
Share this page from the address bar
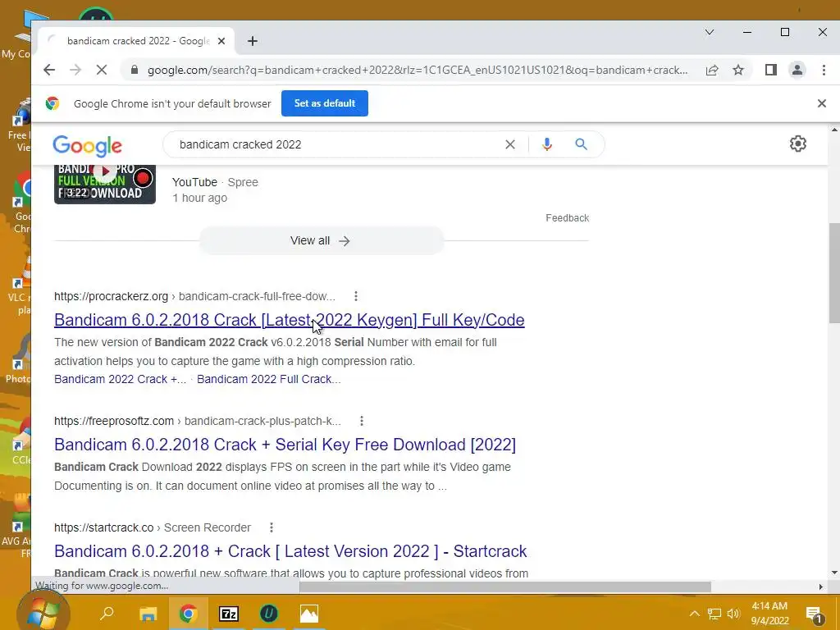click(x=712, y=70)
